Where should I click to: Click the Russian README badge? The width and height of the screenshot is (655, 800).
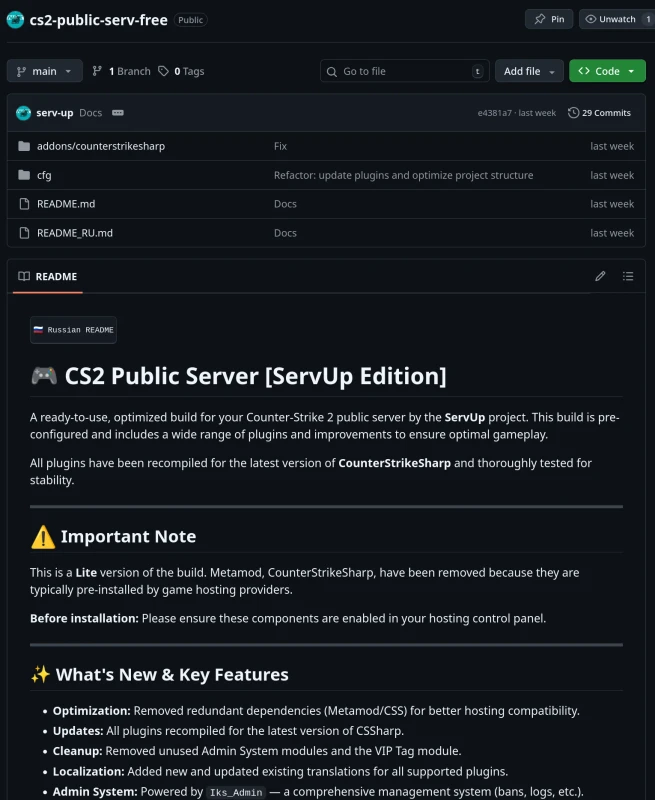tap(73, 330)
